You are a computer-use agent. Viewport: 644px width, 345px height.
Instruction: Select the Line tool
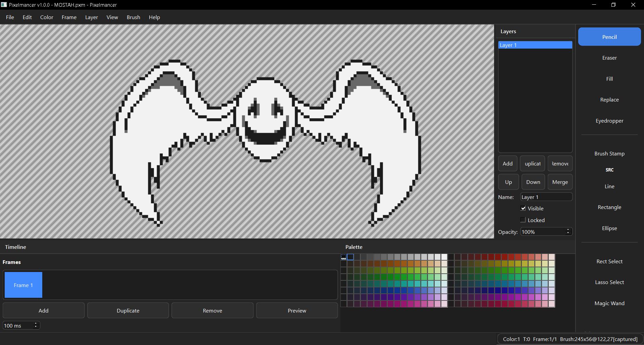point(609,187)
